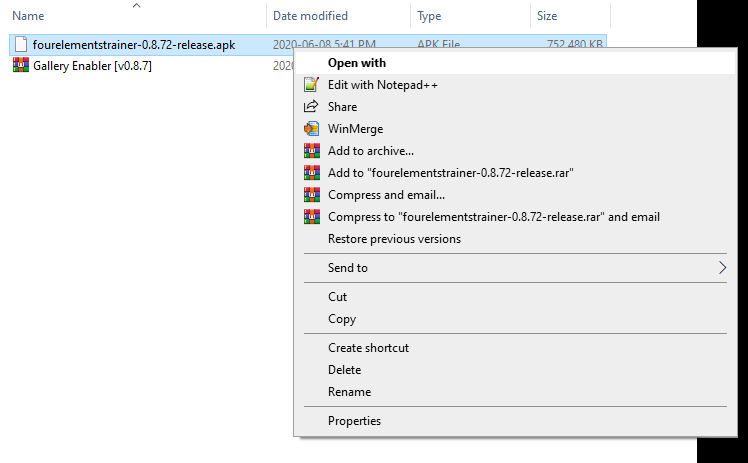Expand the Send to submenu arrow
The height and width of the screenshot is (463, 748).
(x=722, y=268)
